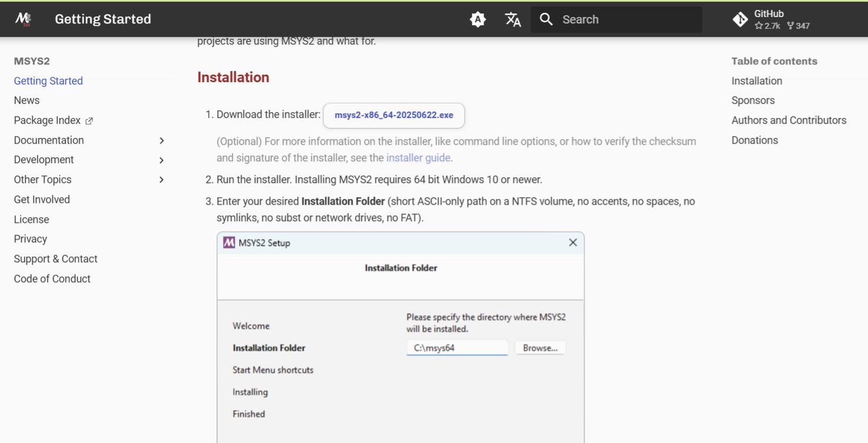The width and height of the screenshot is (868, 443).
Task: Expand the Documentation section chevron
Action: coord(162,140)
